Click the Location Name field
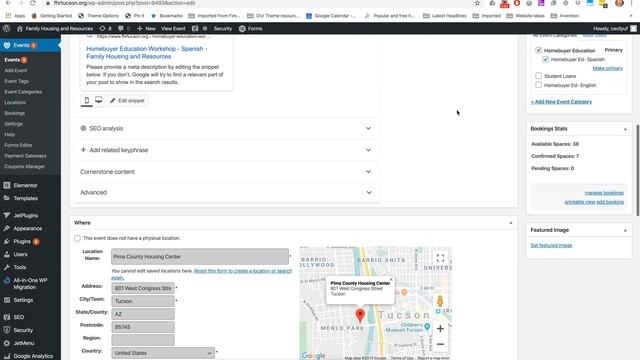The width and height of the screenshot is (640, 360). click(200, 256)
